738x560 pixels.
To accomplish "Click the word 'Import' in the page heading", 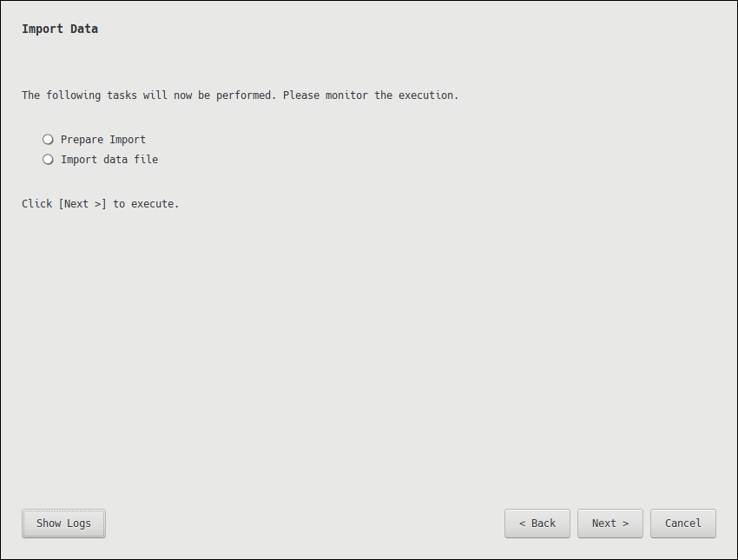I will pos(43,29).
